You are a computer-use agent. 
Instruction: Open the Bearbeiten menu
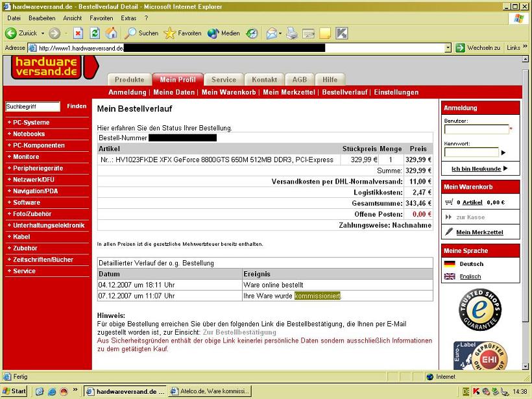(x=42, y=18)
